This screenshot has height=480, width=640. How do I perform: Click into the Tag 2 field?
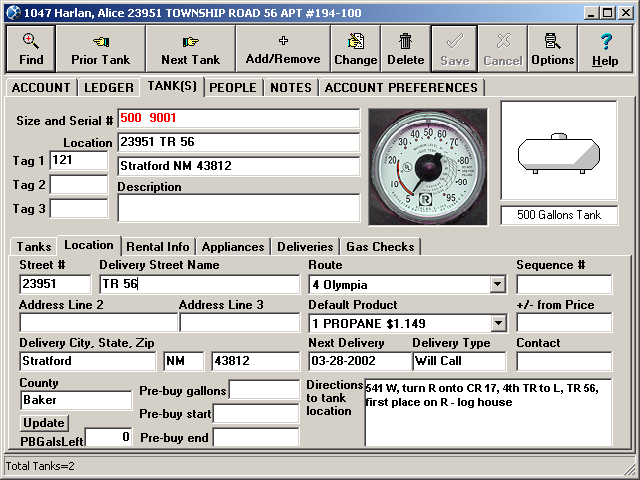tap(78, 185)
